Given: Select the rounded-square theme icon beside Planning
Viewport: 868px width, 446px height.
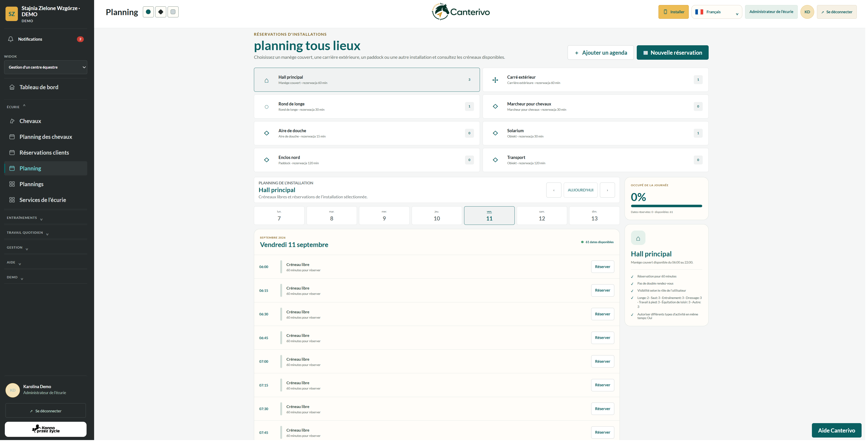Looking at the screenshot, I should click(x=173, y=12).
